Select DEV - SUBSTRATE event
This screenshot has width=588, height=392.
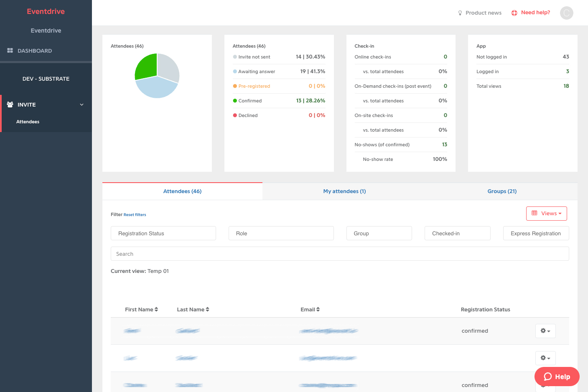click(46, 79)
